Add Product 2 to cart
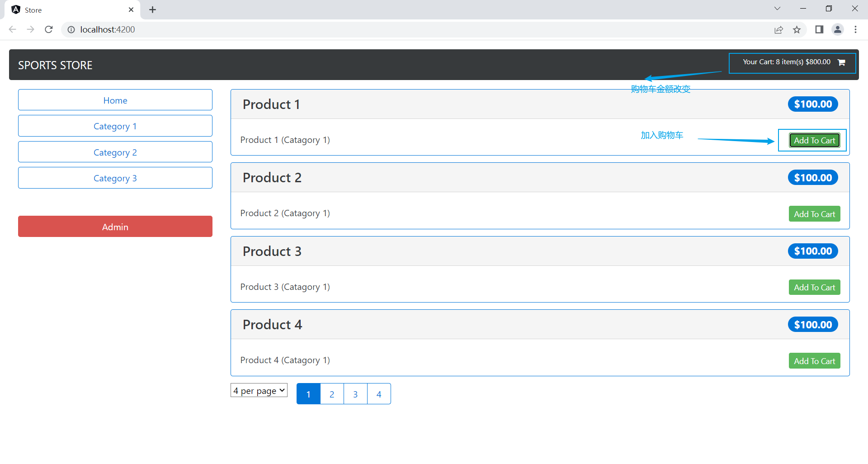Image resolution: width=868 pixels, height=464 pixels. click(814, 214)
